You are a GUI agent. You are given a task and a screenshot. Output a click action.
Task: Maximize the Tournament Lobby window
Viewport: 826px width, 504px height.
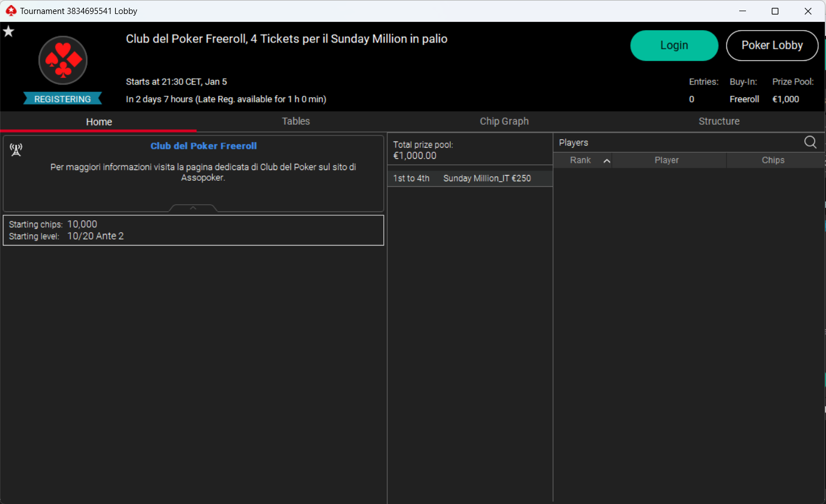pyautogui.click(x=775, y=11)
